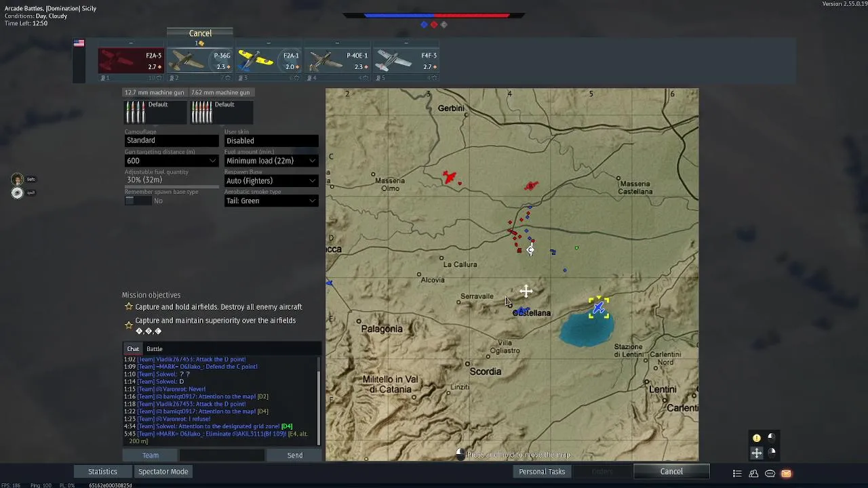The height and width of the screenshot is (488, 868).
Task: Click the red capture point B marker
Action: 531,186
